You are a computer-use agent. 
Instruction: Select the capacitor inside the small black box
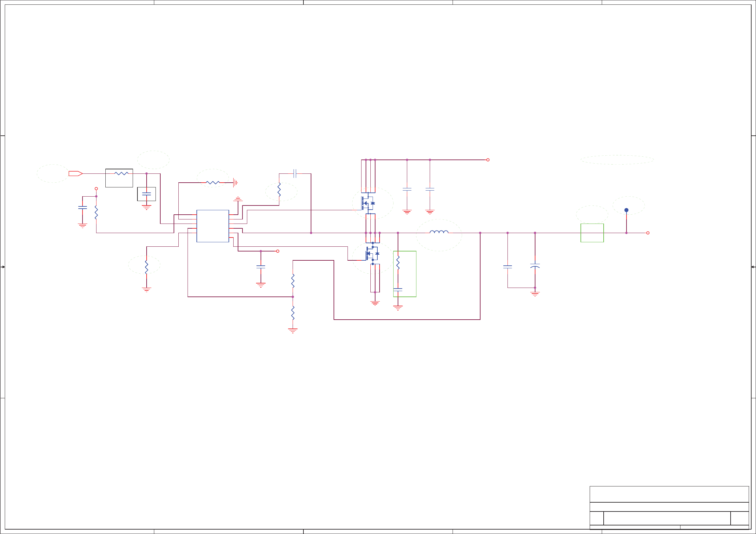[x=147, y=194]
